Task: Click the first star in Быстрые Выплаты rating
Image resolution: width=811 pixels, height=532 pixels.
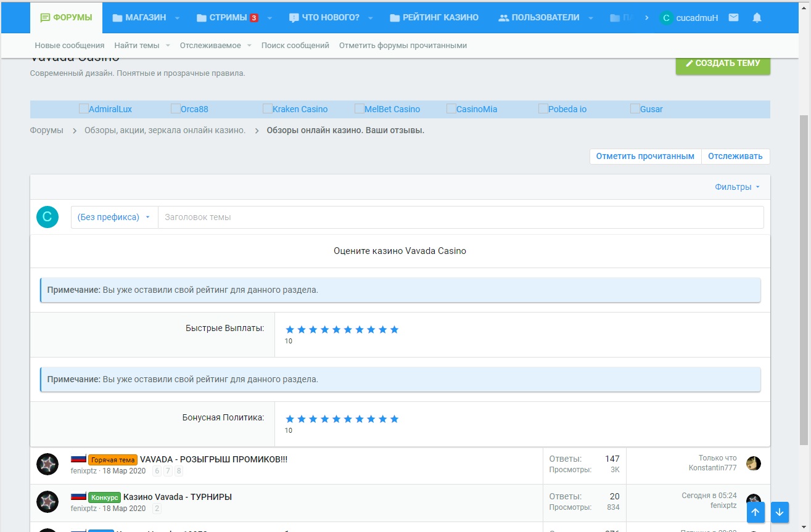Action: 290,330
